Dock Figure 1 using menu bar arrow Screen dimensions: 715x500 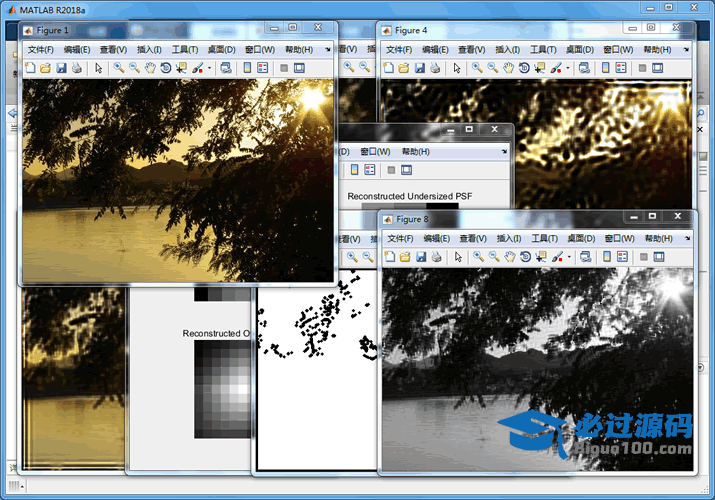coord(327,50)
